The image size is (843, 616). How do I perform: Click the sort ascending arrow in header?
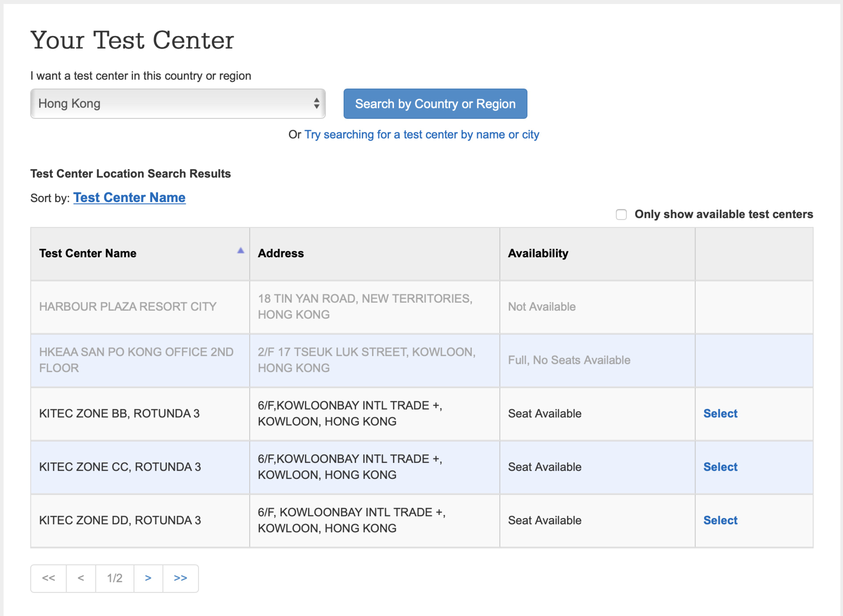point(240,251)
